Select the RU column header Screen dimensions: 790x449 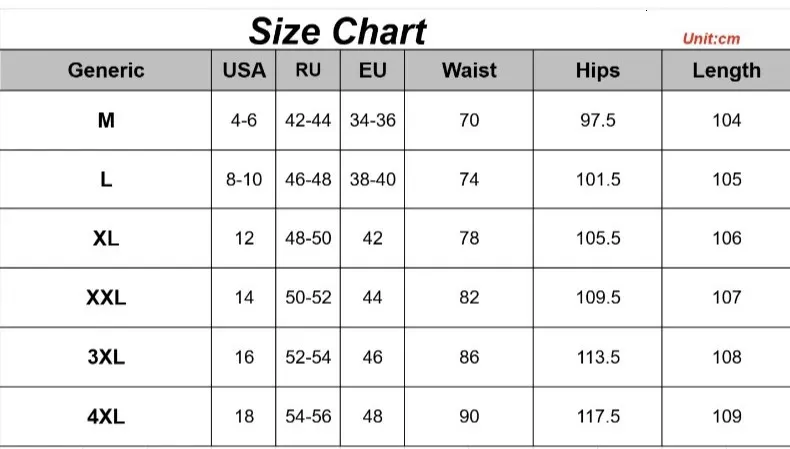[x=308, y=70]
